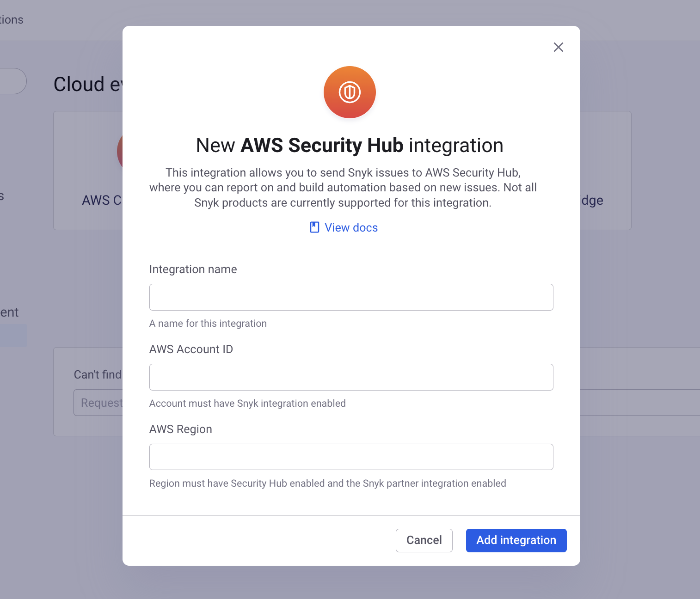Focus the AWS Account ID input field
This screenshot has width=700, height=599.
point(350,377)
